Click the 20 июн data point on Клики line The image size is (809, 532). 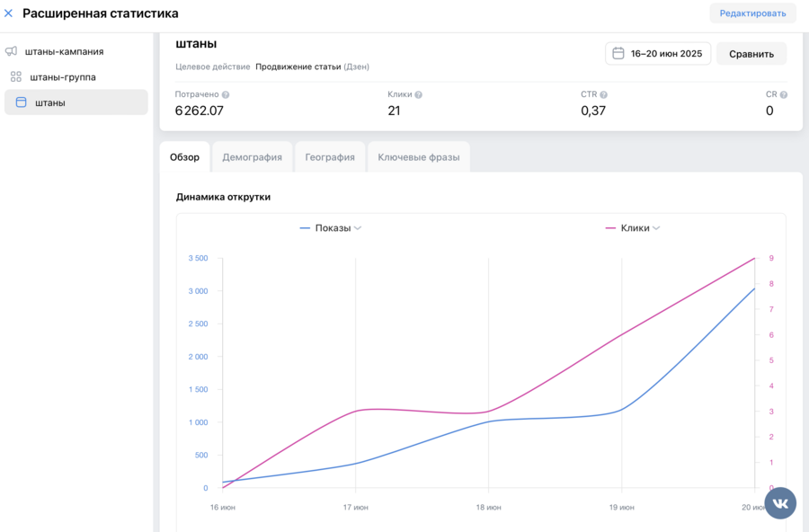(x=754, y=259)
